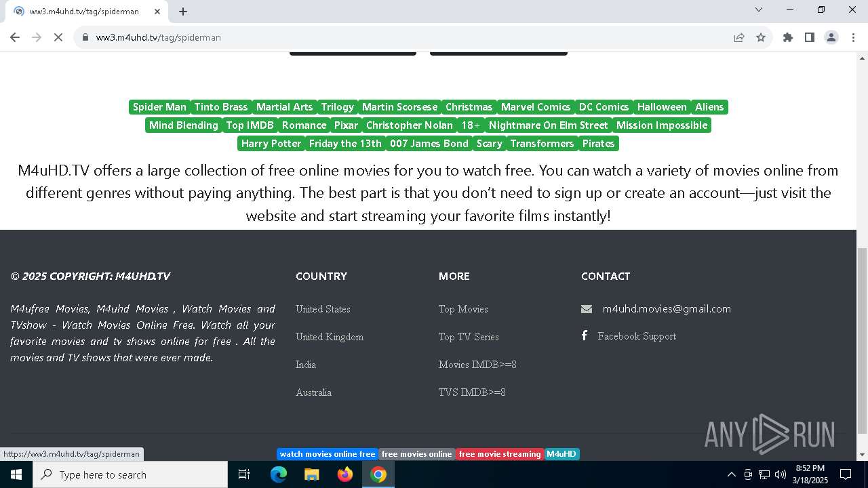868x488 pixels.
Task: Open the Martial Arts tag
Action: pos(285,107)
